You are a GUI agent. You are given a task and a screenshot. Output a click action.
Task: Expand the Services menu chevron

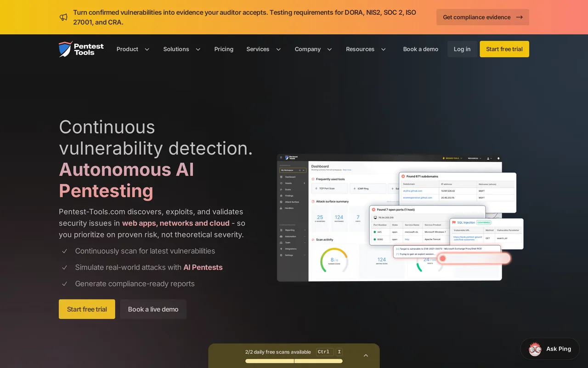278,49
